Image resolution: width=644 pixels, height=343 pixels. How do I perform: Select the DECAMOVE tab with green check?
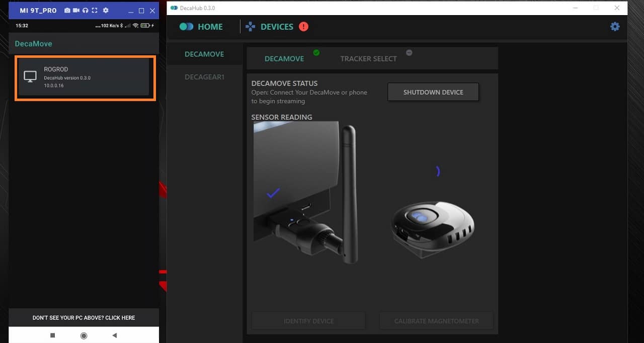pyautogui.click(x=284, y=59)
